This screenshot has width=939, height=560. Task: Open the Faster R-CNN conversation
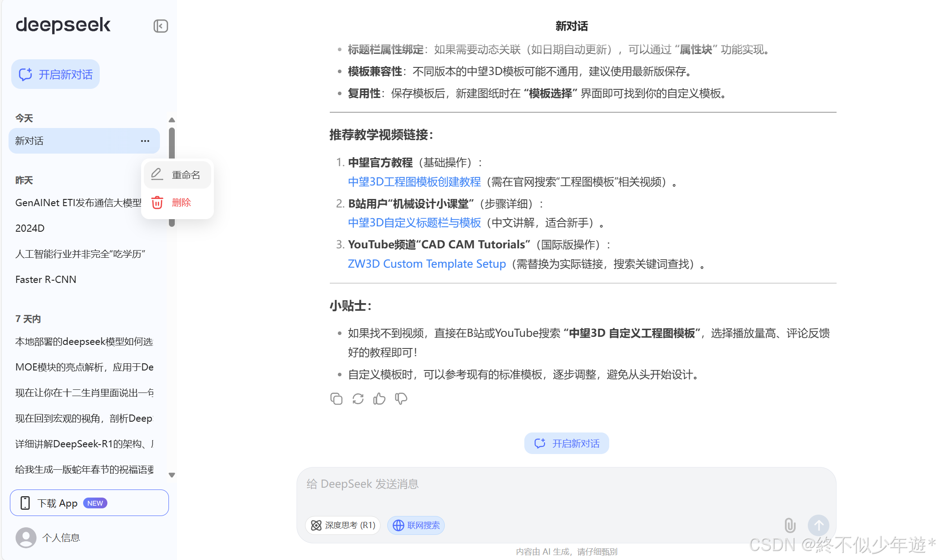point(46,279)
